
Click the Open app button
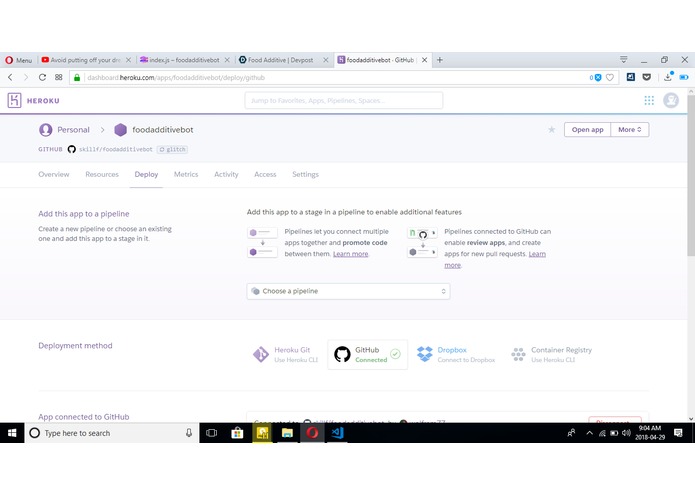587,130
